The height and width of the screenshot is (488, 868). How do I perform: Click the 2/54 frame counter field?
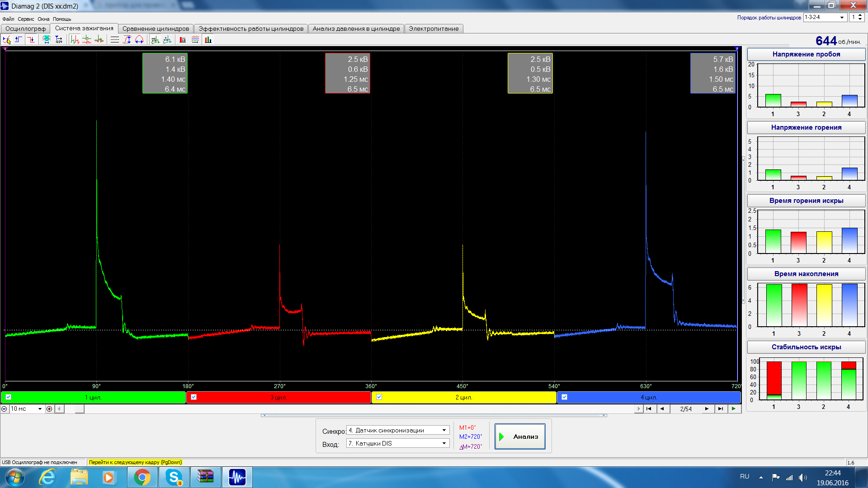click(x=686, y=409)
